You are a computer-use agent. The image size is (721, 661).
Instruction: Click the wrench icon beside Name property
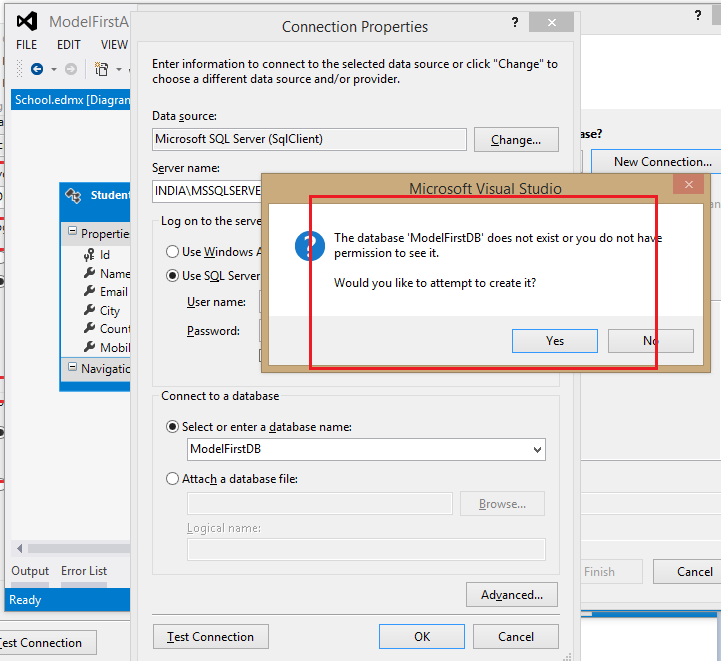[89, 273]
